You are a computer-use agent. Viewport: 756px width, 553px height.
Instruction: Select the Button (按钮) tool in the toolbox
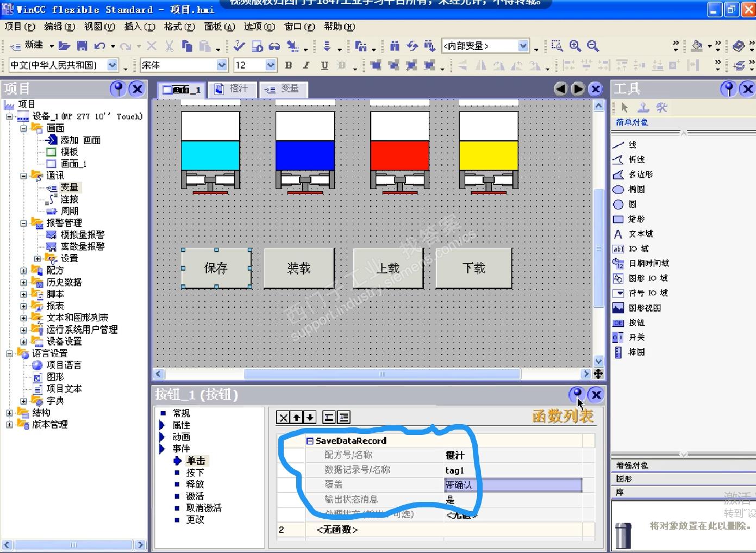(x=629, y=322)
